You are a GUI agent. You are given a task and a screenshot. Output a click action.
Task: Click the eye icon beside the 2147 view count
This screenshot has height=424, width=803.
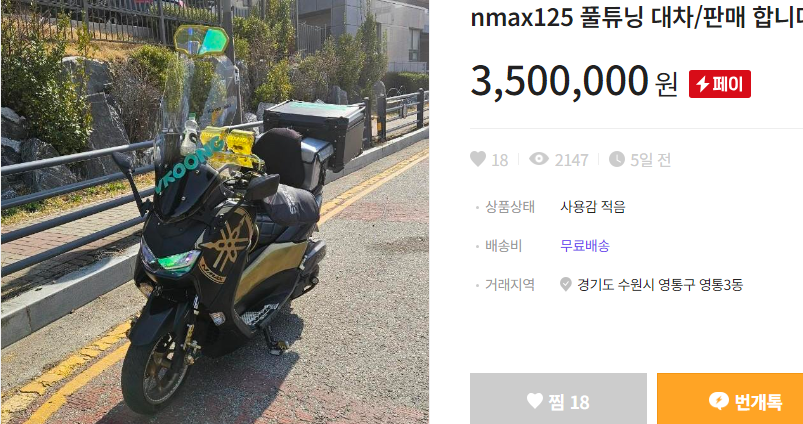point(539,159)
